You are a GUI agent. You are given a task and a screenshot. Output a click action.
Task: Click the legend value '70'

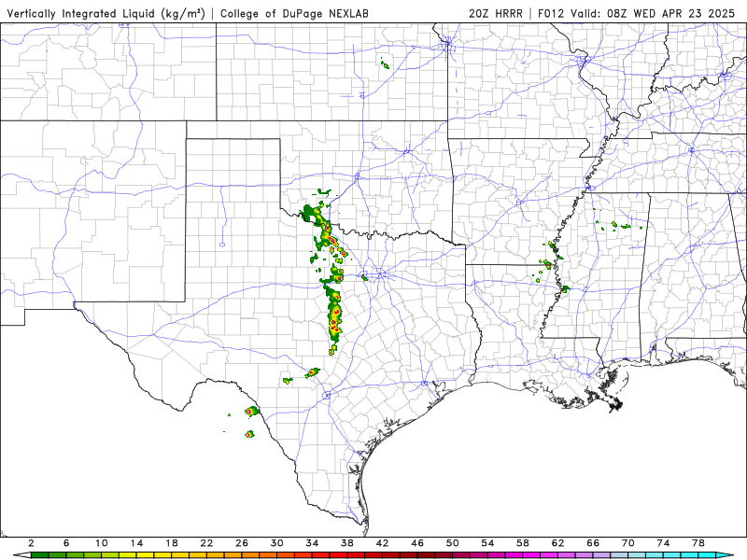627,543
